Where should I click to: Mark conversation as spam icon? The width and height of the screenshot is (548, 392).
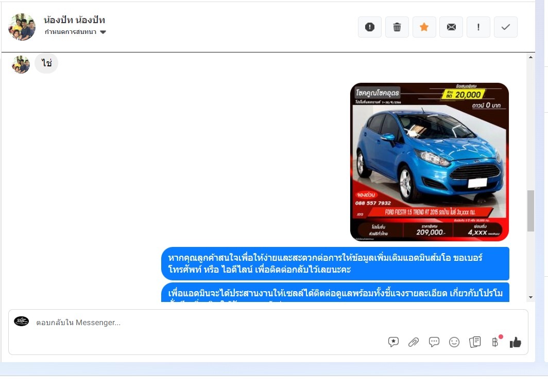click(x=369, y=27)
